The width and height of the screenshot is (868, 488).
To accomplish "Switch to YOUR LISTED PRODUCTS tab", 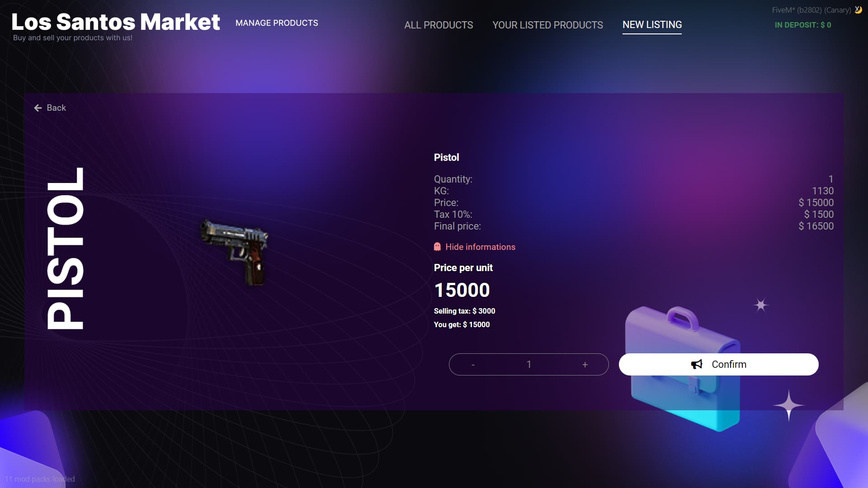I will (547, 25).
